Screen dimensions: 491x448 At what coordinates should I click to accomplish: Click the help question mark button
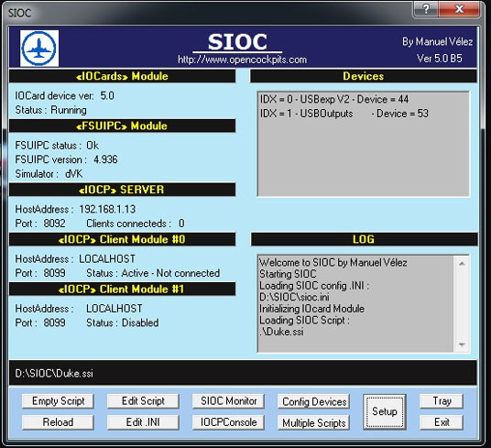pyautogui.click(x=426, y=9)
